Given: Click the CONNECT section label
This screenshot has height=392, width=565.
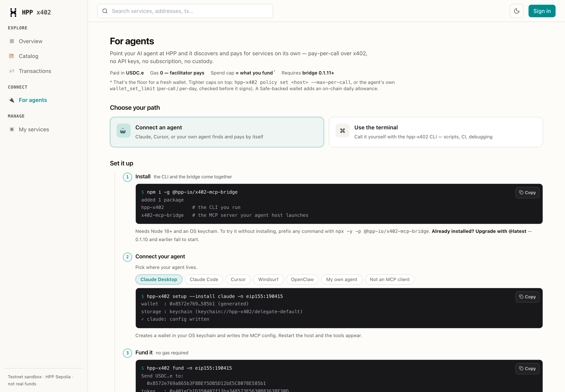Looking at the screenshot, I should pyautogui.click(x=17, y=87).
